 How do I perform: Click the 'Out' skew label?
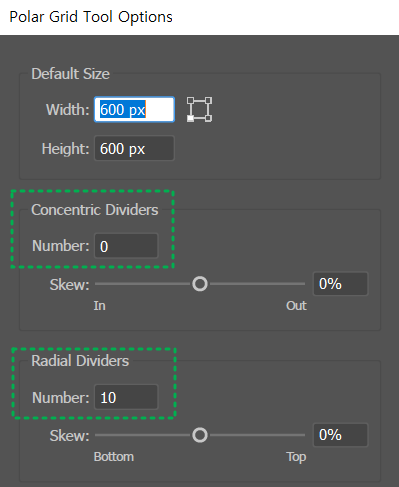pos(296,305)
